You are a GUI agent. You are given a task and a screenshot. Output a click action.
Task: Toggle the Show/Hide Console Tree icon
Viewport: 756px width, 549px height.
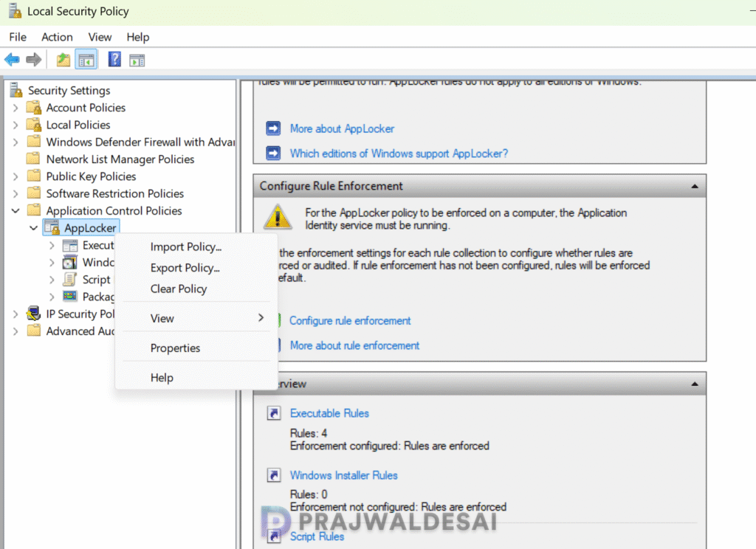86,61
